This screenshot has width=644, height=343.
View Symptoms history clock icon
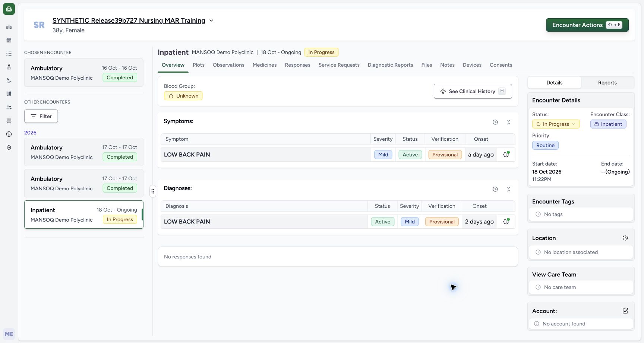pos(495,122)
